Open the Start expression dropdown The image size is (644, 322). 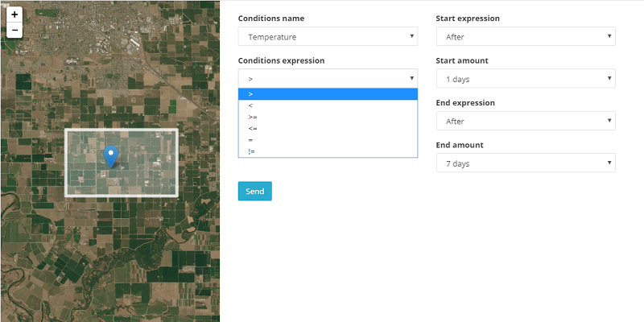point(525,37)
